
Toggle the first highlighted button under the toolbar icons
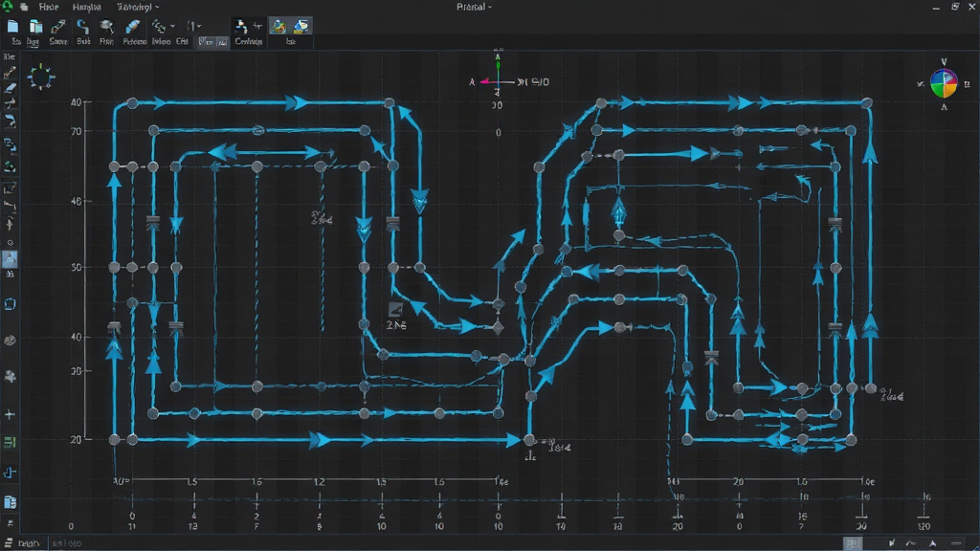click(206, 42)
